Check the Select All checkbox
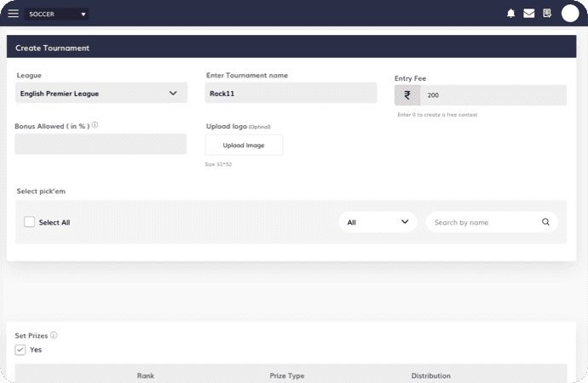 click(30, 222)
